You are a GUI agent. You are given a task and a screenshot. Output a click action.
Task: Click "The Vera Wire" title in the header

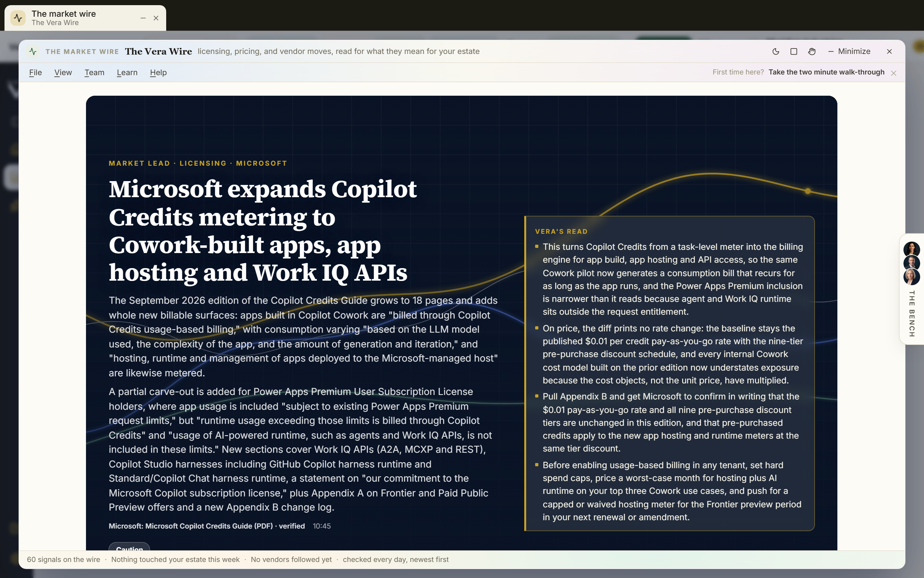point(158,51)
